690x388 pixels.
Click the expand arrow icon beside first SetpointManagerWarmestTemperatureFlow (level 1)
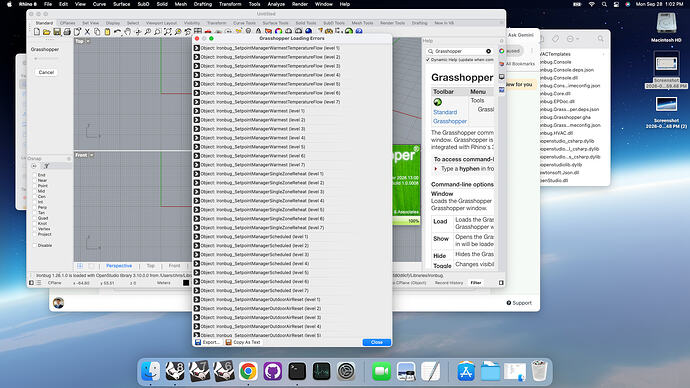point(197,48)
